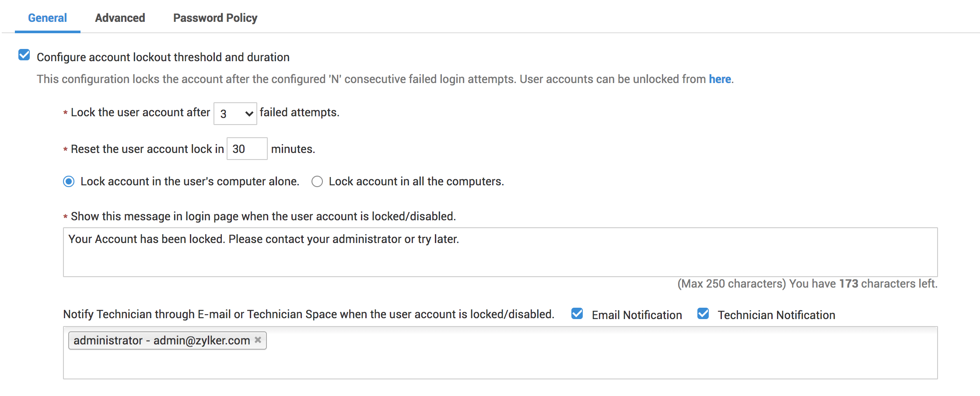The image size is (980, 396).
Task: Click the administrator - admin@zylker.com tag
Action: (161, 340)
